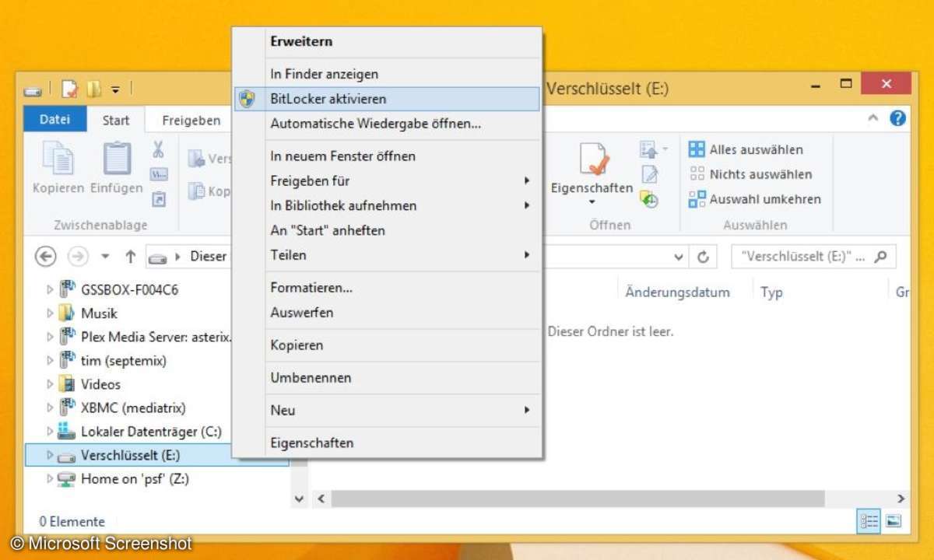Click the go forward arrow button
The height and width of the screenshot is (560, 934).
coord(77,256)
